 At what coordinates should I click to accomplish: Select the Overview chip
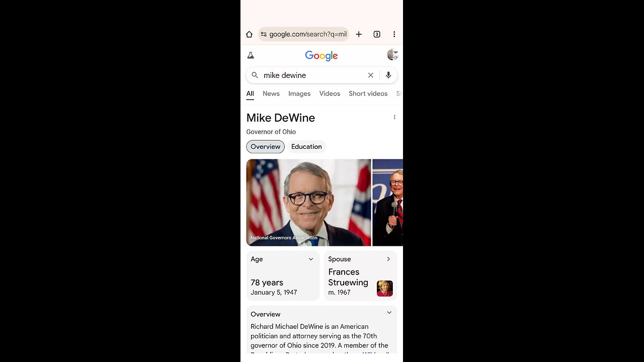[x=265, y=147]
